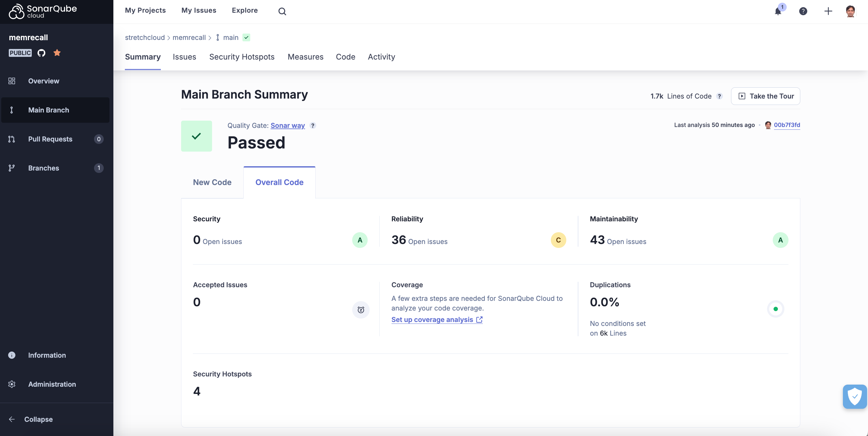868x436 pixels.
Task: Click the quality gate passed checkmark
Action: [197, 136]
